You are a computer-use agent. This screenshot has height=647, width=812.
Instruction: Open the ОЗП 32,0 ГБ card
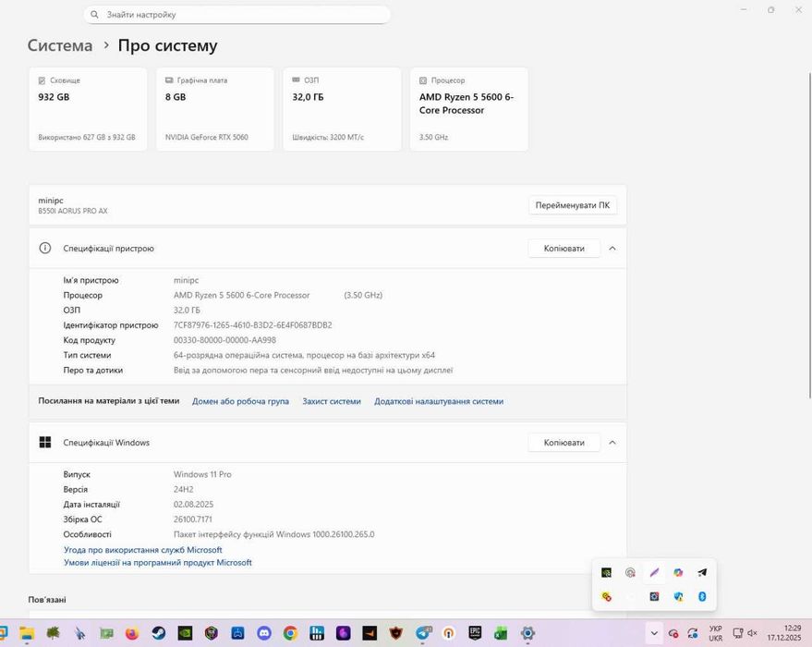coord(342,109)
